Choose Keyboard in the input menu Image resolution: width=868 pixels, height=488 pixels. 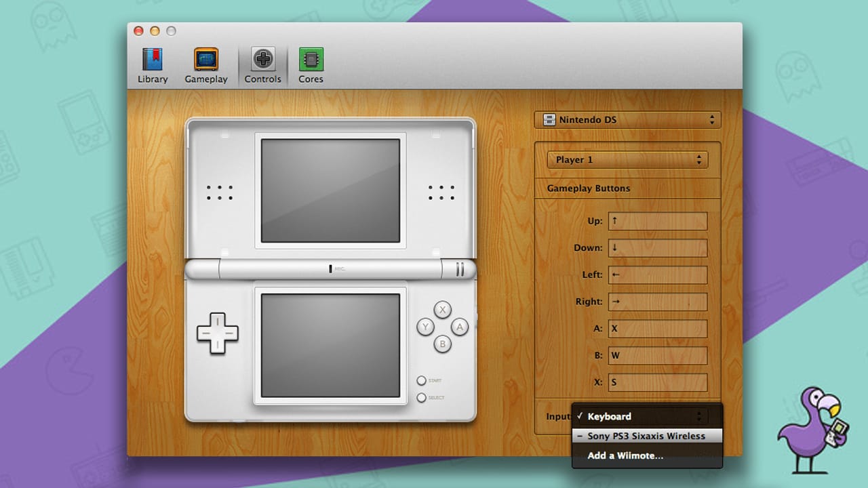click(647, 416)
